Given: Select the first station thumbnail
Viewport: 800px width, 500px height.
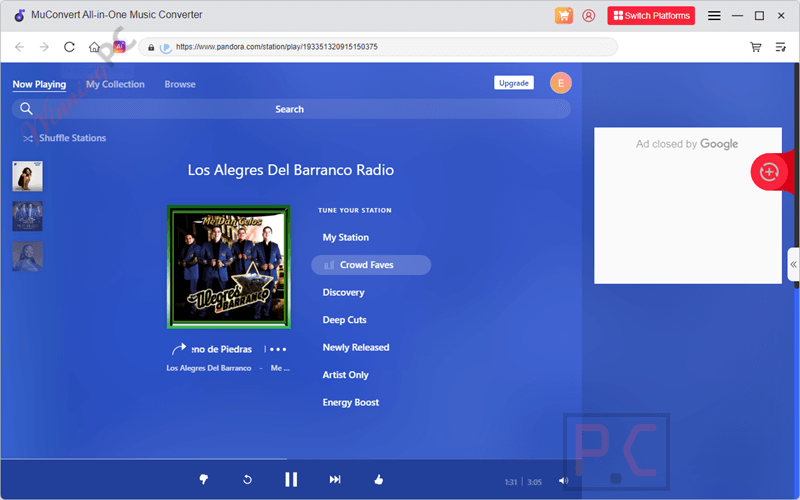Looking at the screenshot, I should pos(28,176).
